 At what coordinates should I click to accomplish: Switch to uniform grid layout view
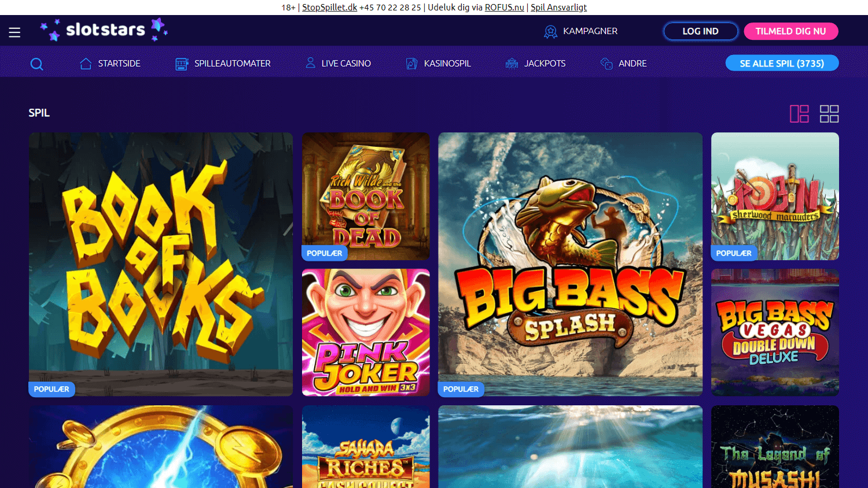pyautogui.click(x=829, y=113)
